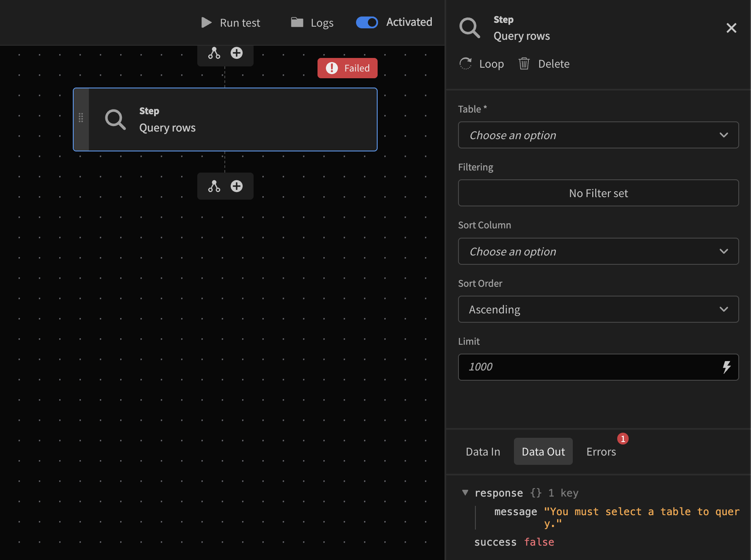Switch to the Errors tab

(x=601, y=452)
